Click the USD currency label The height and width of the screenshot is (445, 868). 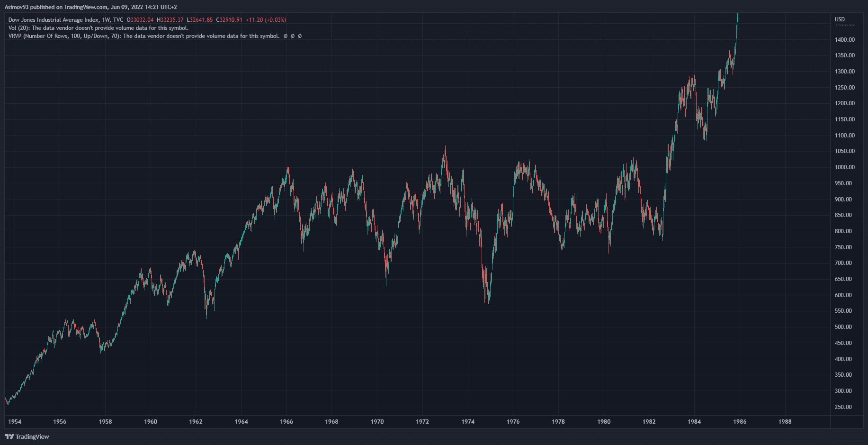840,19
